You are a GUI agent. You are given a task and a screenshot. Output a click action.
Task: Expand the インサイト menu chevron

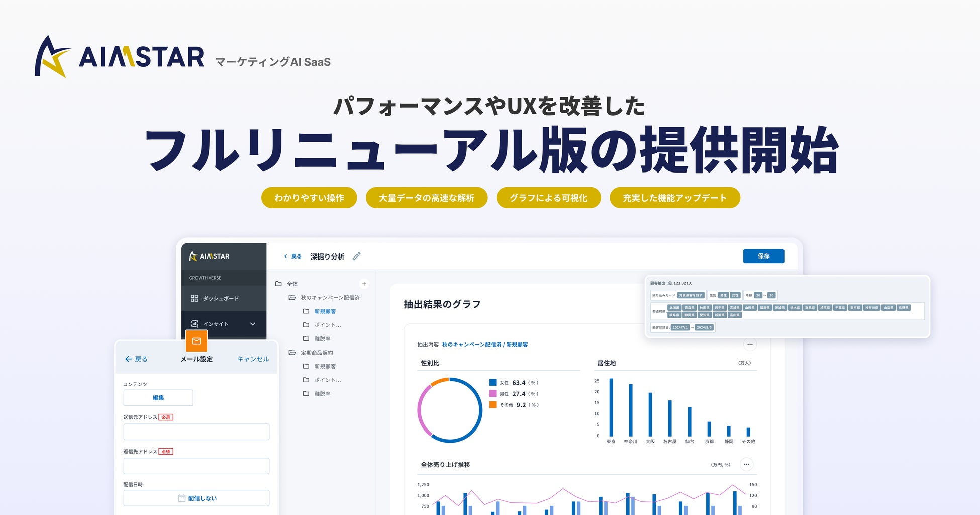pos(253,324)
